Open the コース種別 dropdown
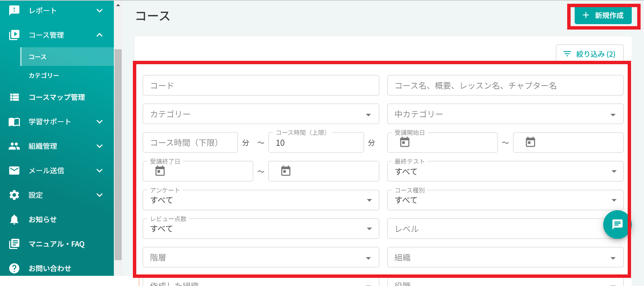The image size is (644, 286). point(505,200)
